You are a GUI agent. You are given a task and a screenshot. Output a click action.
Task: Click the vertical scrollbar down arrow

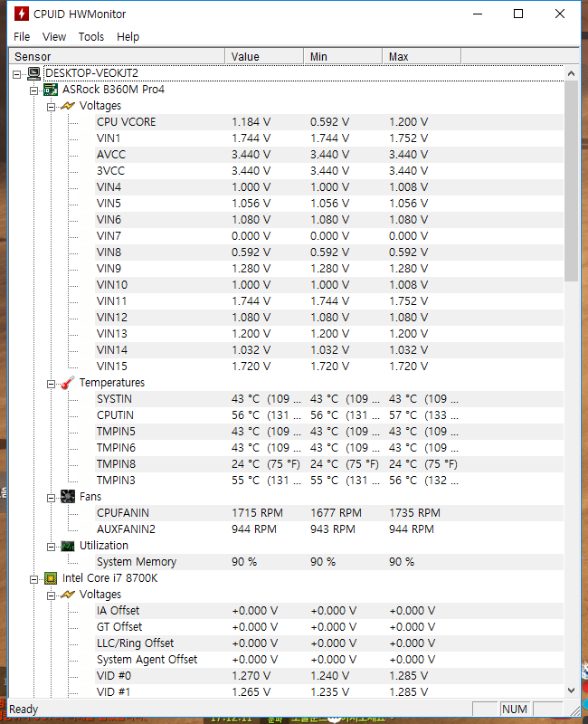pos(571,691)
